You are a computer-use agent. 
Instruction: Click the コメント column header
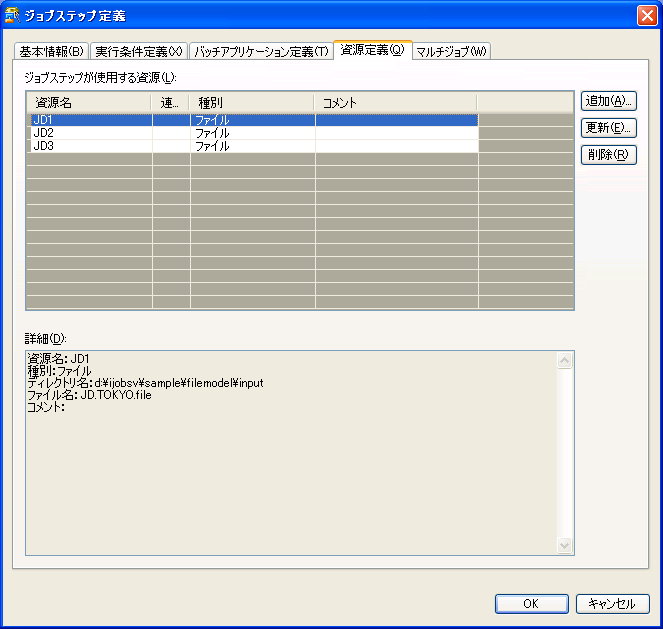tap(395, 103)
